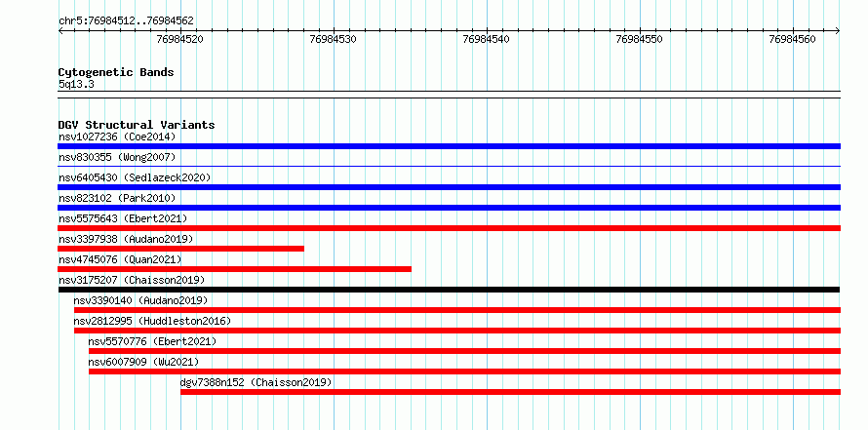This screenshot has height=430, width=868.
Task: Open nsv4745076 (Quan2021) variant label
Action: point(120,259)
